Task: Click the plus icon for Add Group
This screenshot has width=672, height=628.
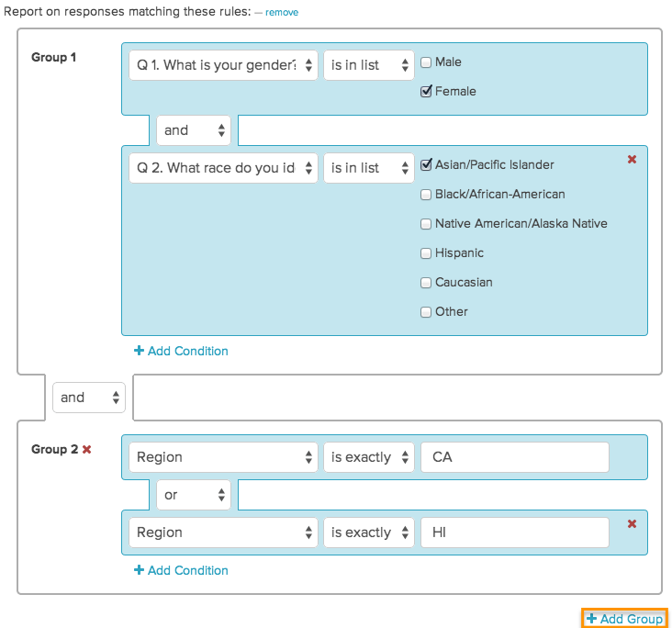Action: click(591, 619)
